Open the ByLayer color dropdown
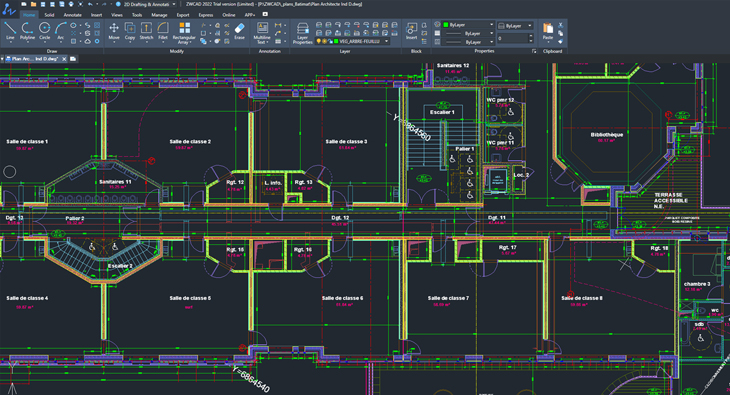The height and width of the screenshot is (395, 730). [468, 25]
